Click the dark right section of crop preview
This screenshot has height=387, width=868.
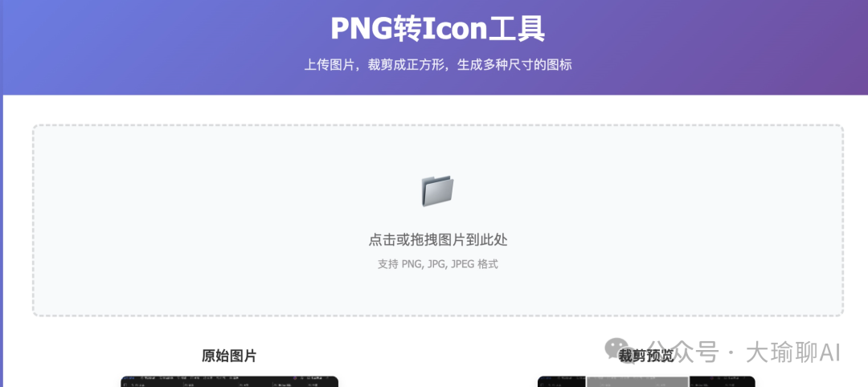(723, 382)
